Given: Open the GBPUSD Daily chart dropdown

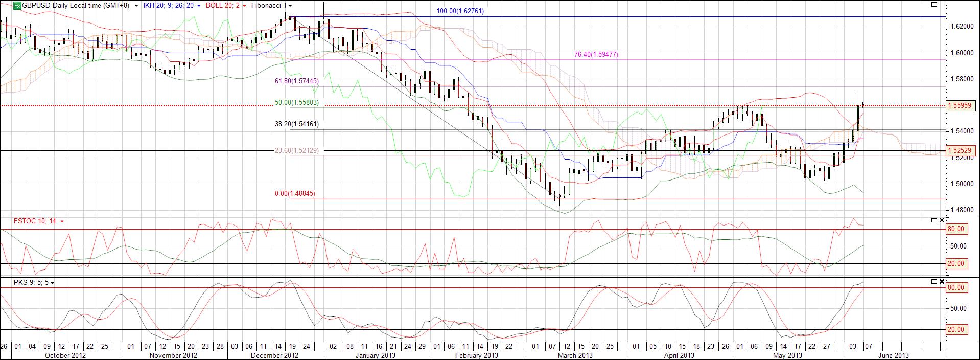Looking at the screenshot, I should point(136,6).
